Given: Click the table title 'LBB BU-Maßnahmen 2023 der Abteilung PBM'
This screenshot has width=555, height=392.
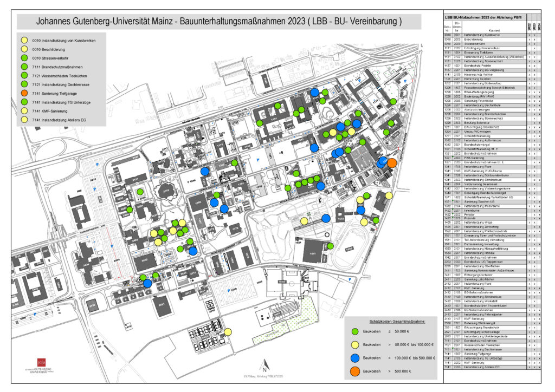Looking at the screenshot, I should click(483, 17).
